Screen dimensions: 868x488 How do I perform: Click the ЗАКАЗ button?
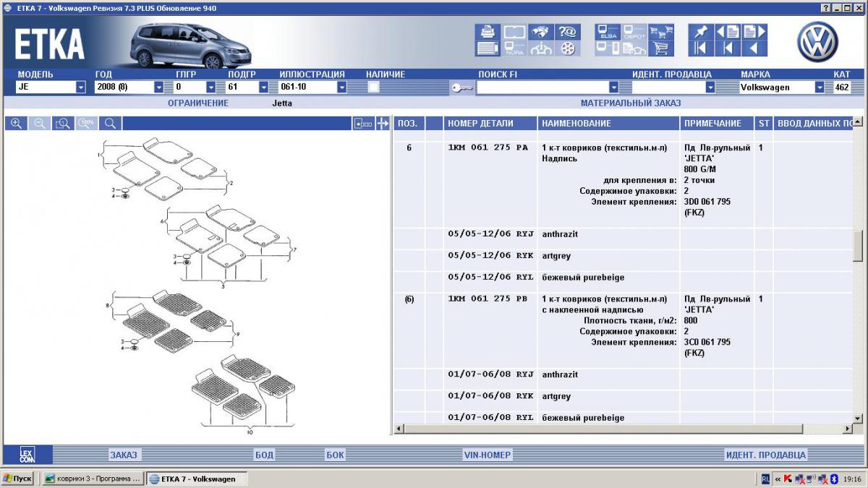[124, 455]
